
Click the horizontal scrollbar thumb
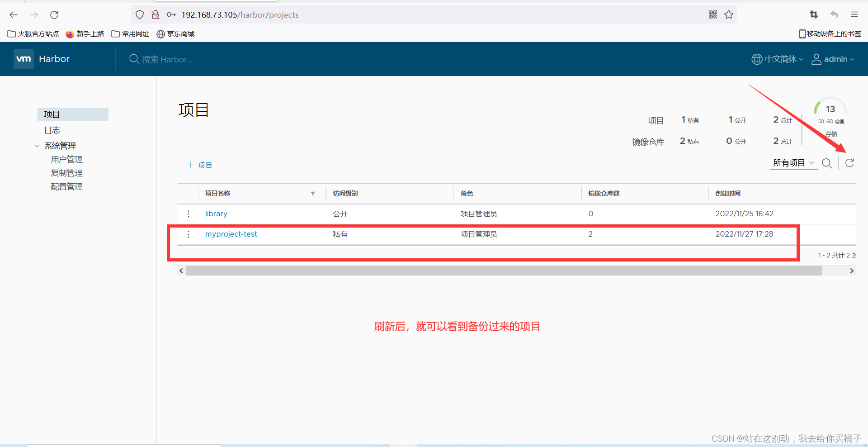pos(504,271)
